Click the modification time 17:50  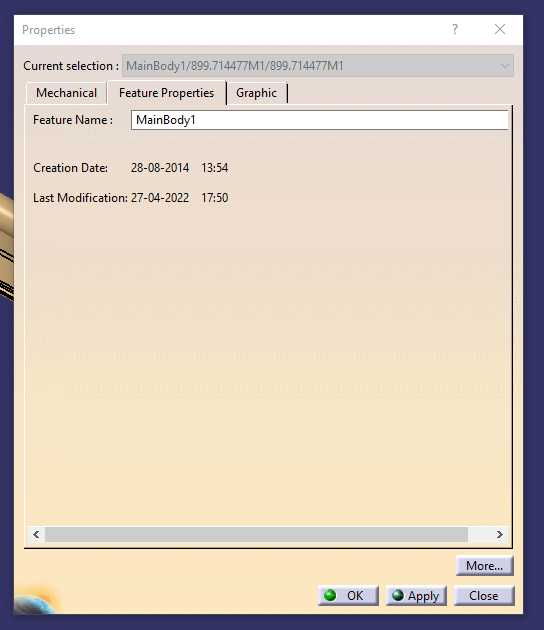click(x=215, y=198)
